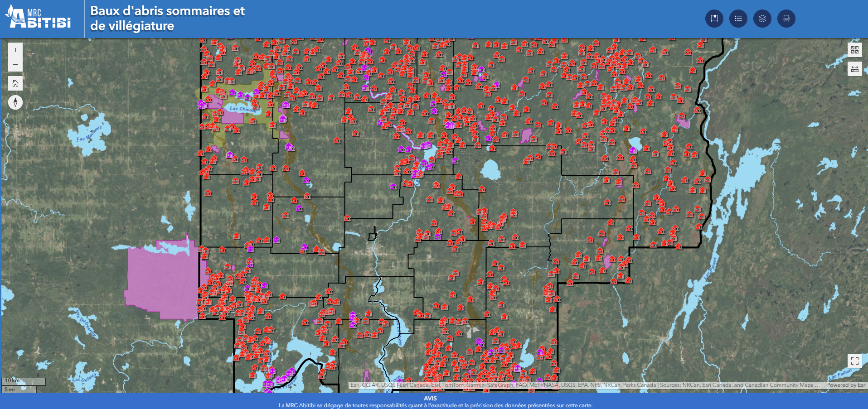Click the Print map icon
Image resolution: width=868 pixels, height=409 pixels.
pos(786,19)
